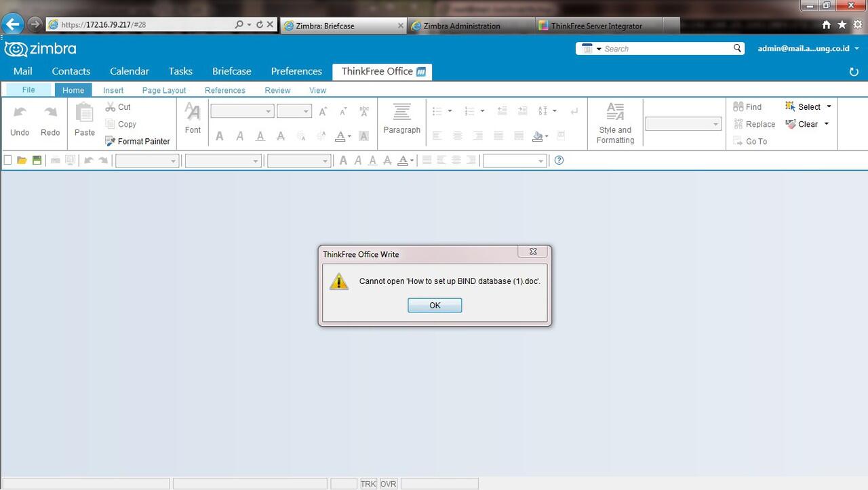Close the ThinkFree Office Write dialog
The width and height of the screenshot is (868, 490).
pyautogui.click(x=533, y=251)
